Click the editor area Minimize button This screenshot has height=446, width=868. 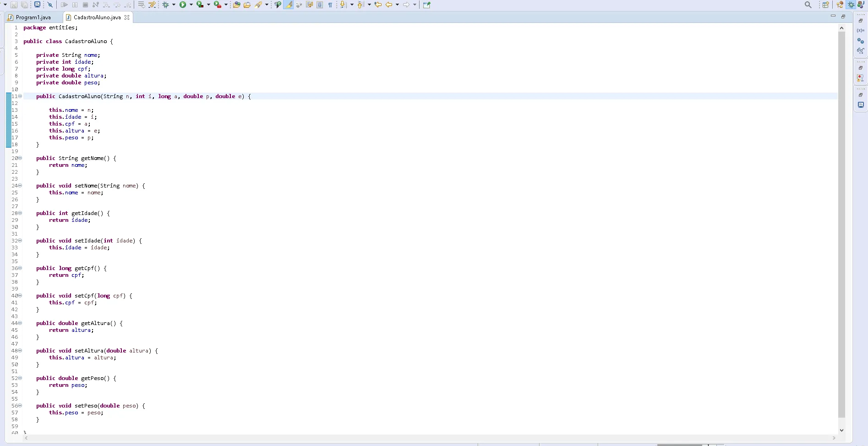[833, 16]
